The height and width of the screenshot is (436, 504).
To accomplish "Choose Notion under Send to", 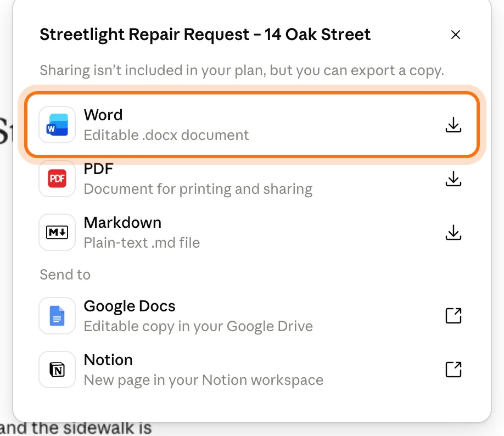I will click(x=108, y=360).
